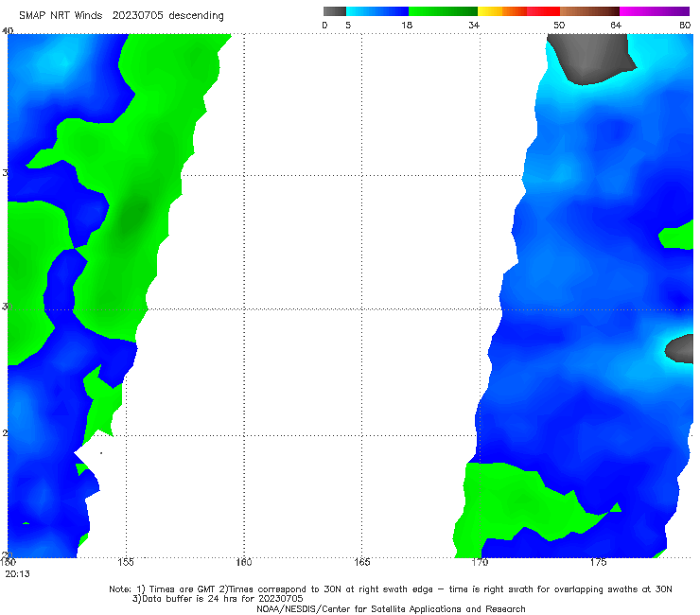Click the blue segment of the color bar
Image resolution: width=700 pixels, height=615 pixels.
click(377, 11)
